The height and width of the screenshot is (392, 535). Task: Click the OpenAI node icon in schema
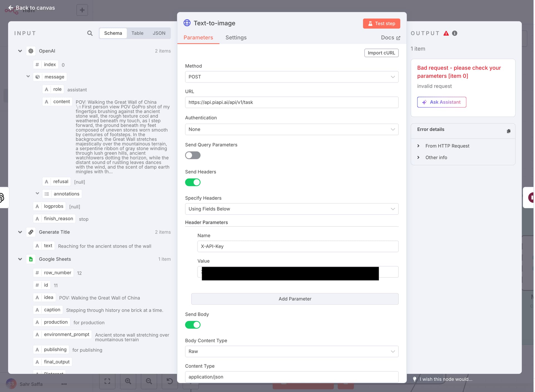point(31,51)
